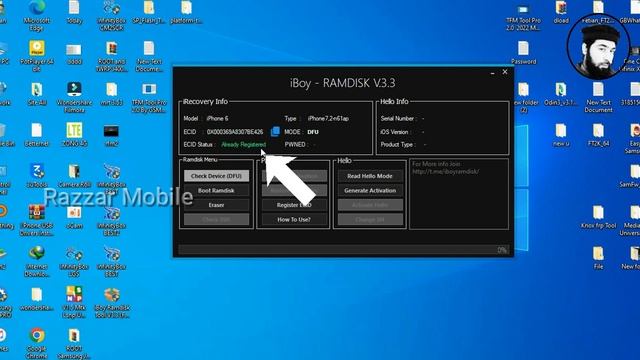Viewport: 640px width, 360px height.
Task: Click the Generate Activation button
Action: (x=370, y=191)
